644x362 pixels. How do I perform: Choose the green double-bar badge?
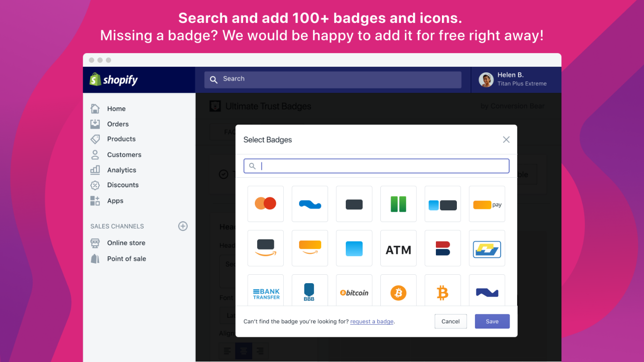[x=399, y=204]
